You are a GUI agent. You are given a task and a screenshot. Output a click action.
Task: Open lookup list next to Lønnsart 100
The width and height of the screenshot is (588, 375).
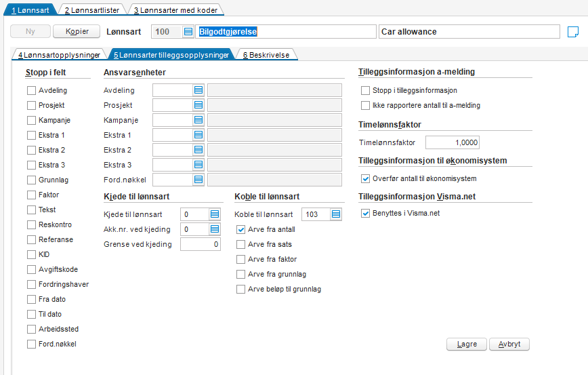pos(188,32)
